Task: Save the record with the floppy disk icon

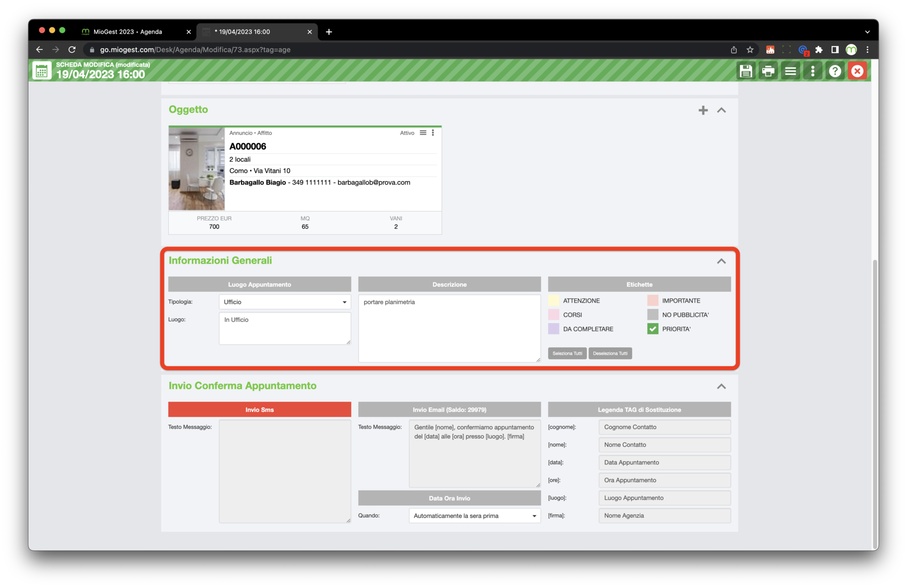Action: (746, 71)
